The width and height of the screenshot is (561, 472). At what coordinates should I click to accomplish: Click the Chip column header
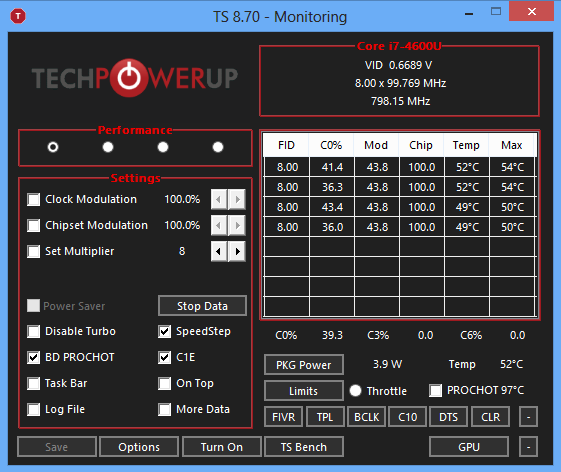coord(421,145)
